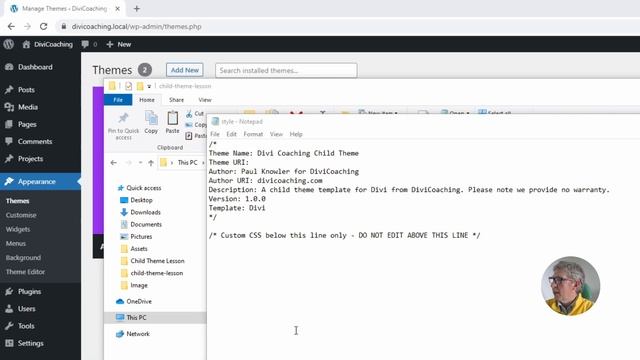Click the Add New theme button
This screenshot has height=360, width=640.
point(184,70)
